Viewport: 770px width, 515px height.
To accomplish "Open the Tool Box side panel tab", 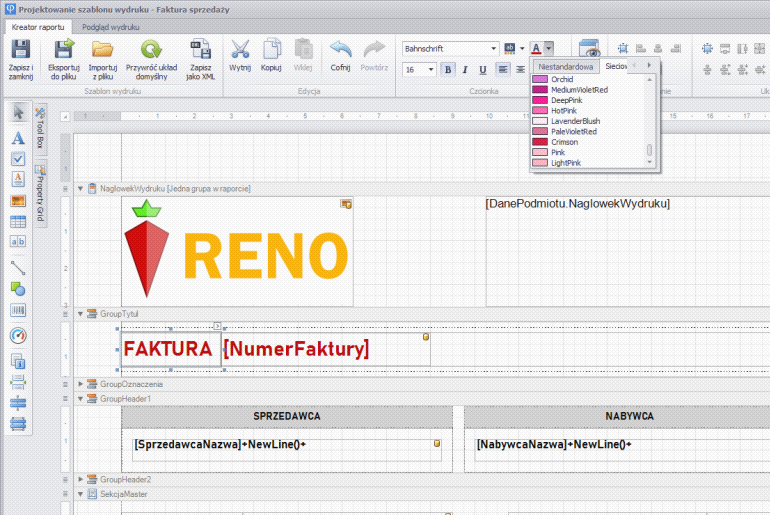I will pos(40,128).
